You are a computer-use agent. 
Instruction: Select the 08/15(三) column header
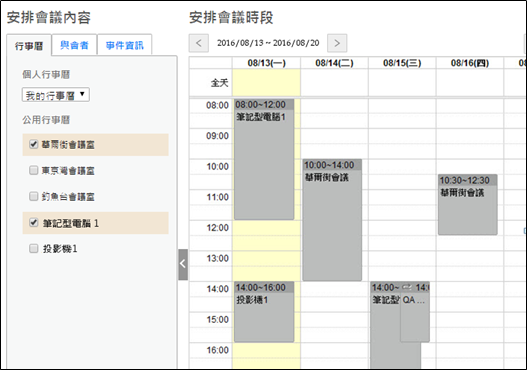402,63
